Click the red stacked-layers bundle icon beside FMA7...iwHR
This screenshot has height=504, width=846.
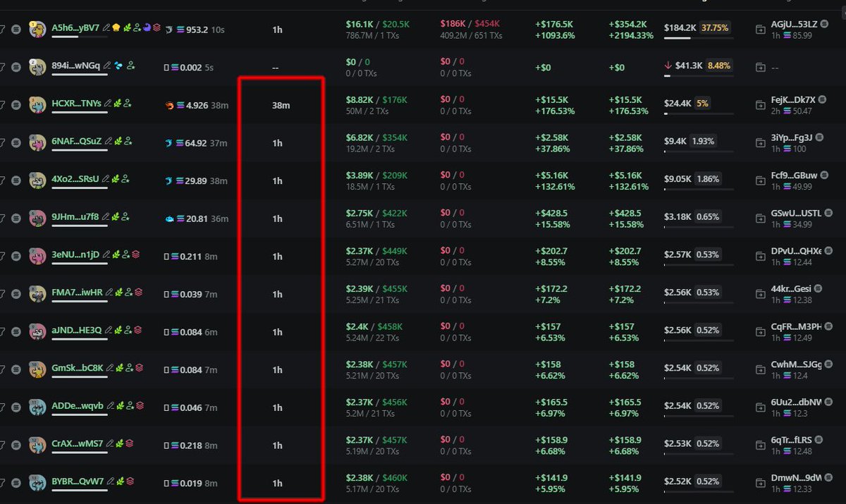pyautogui.click(x=139, y=292)
